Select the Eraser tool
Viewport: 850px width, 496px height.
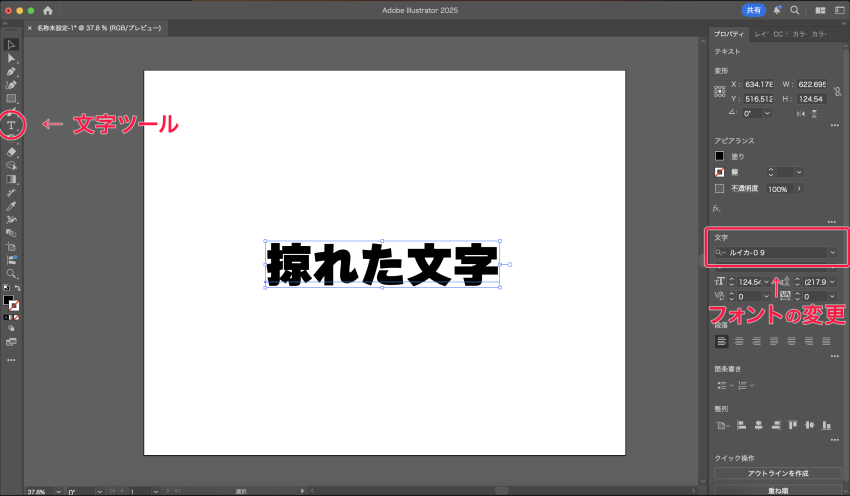click(11, 152)
